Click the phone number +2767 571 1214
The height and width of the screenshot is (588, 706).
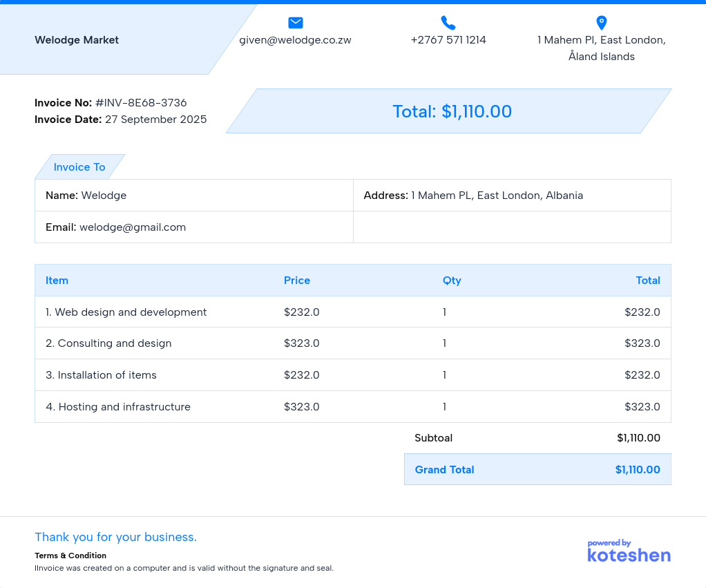point(448,40)
